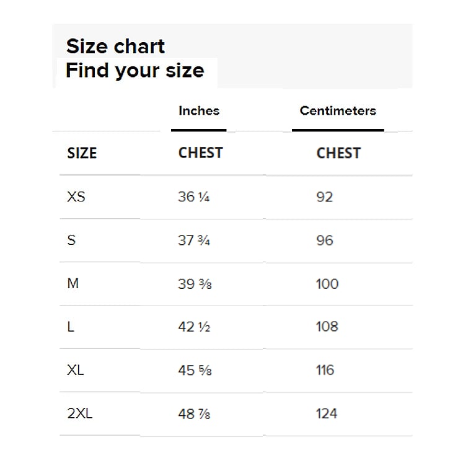The image size is (476, 476).
Task: Select the XL size row label
Action: (76, 370)
